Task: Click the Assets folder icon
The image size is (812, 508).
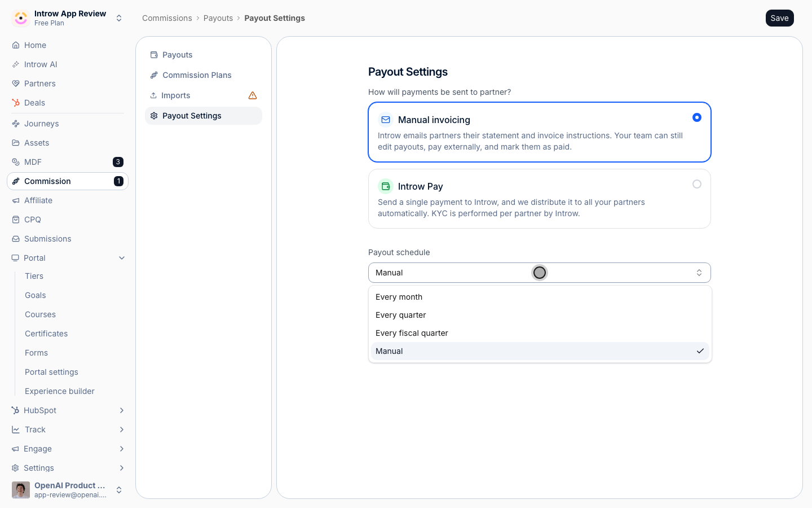Action: (x=16, y=143)
